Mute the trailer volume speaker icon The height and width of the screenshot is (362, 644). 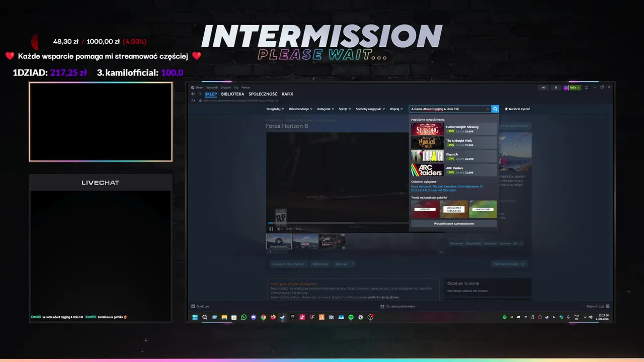click(x=280, y=229)
